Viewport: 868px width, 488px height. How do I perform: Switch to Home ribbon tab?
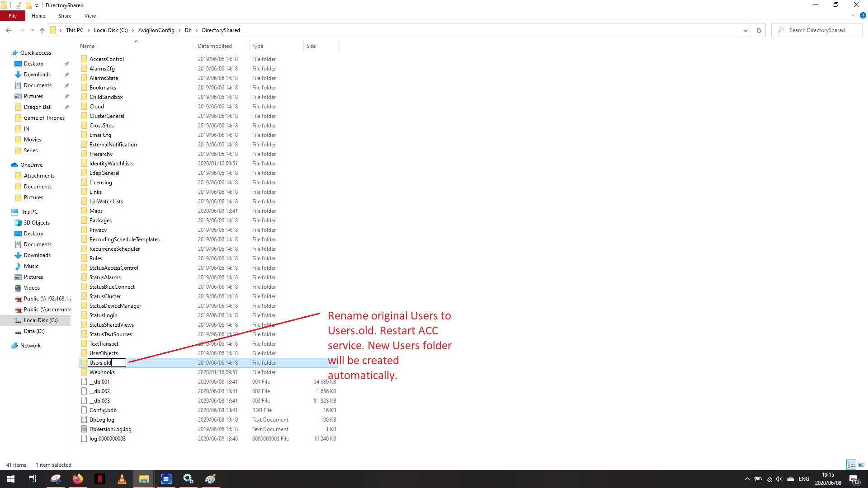tap(38, 16)
